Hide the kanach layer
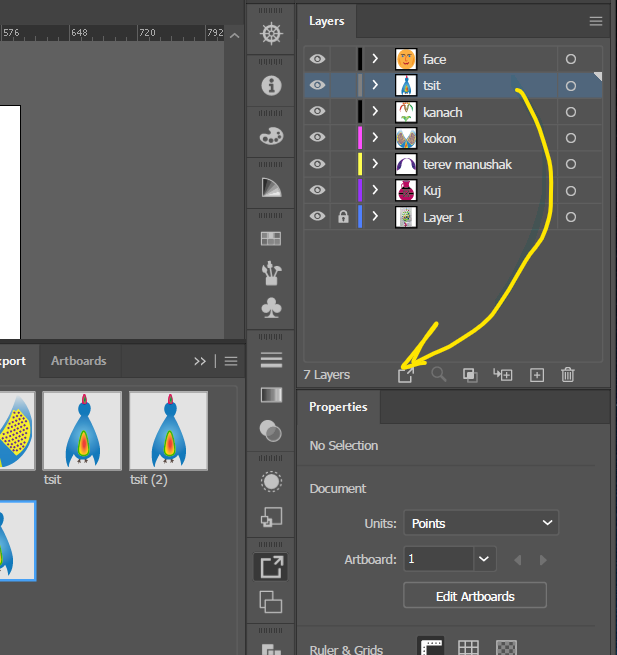 click(317, 111)
